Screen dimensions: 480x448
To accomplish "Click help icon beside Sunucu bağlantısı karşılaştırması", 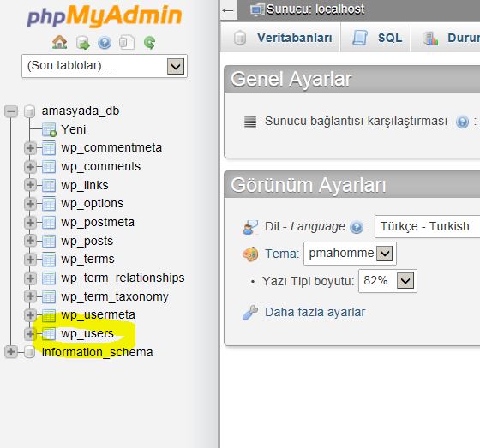I will [462, 122].
